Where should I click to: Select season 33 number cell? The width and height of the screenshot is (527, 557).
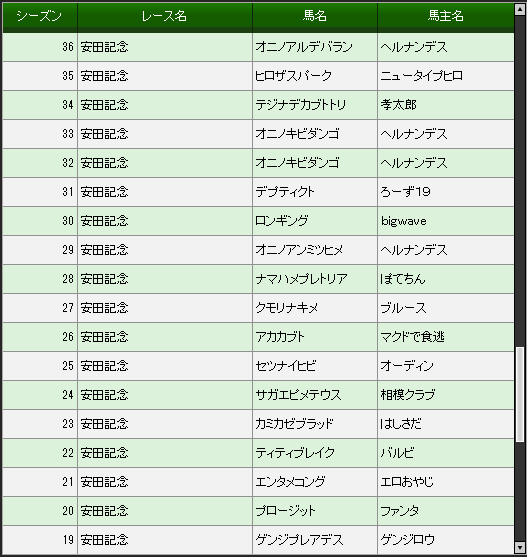[x=40, y=134]
